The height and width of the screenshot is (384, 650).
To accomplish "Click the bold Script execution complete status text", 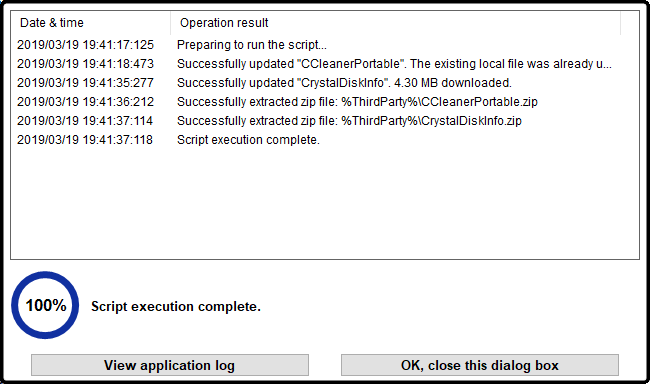I will point(176,306).
